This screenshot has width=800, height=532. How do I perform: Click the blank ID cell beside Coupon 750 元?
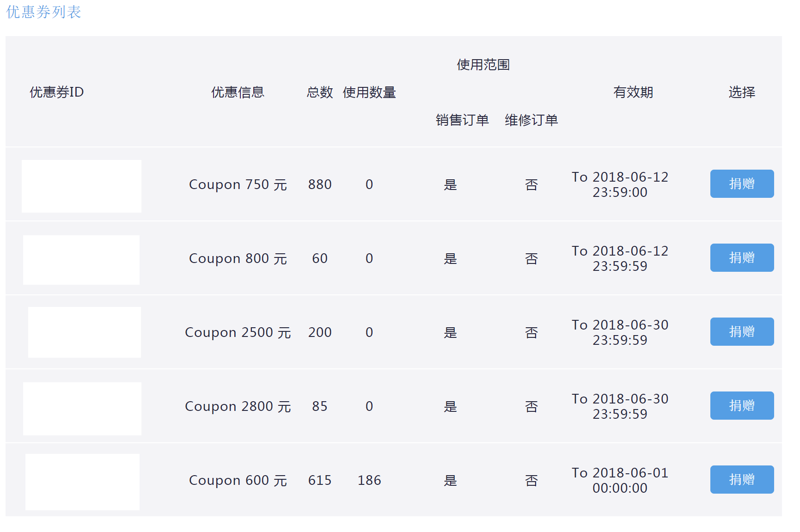coord(81,186)
